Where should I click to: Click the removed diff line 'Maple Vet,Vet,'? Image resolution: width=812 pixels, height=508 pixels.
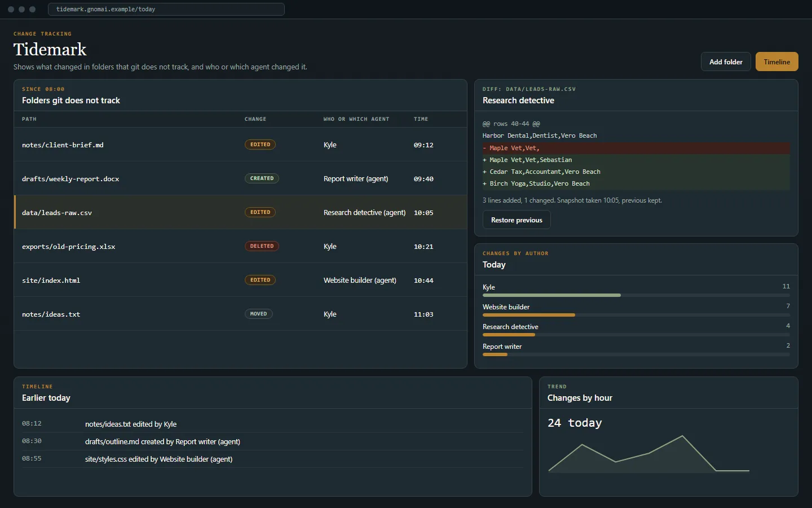click(636, 148)
